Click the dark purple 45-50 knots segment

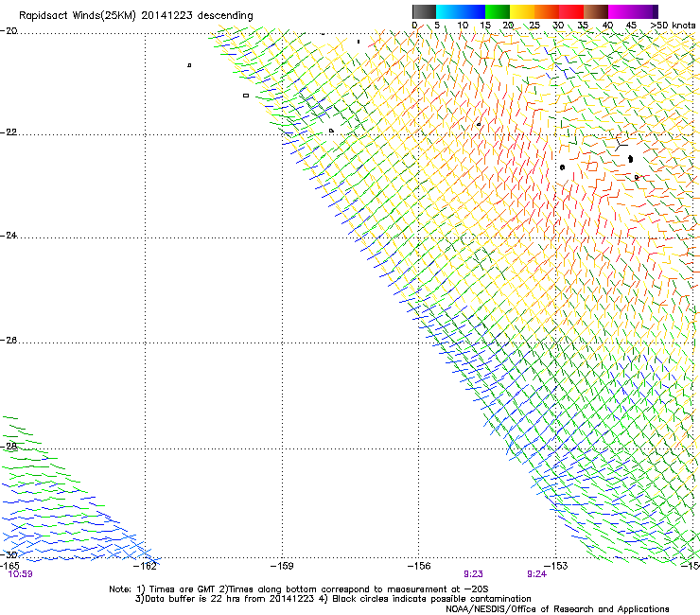pos(645,11)
